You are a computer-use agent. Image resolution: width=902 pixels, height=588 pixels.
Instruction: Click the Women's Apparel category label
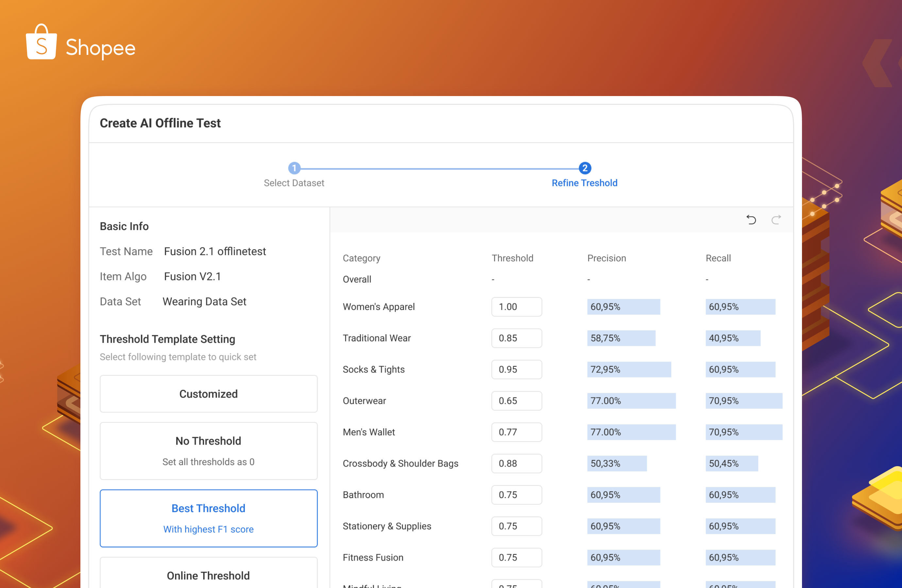pyautogui.click(x=379, y=306)
